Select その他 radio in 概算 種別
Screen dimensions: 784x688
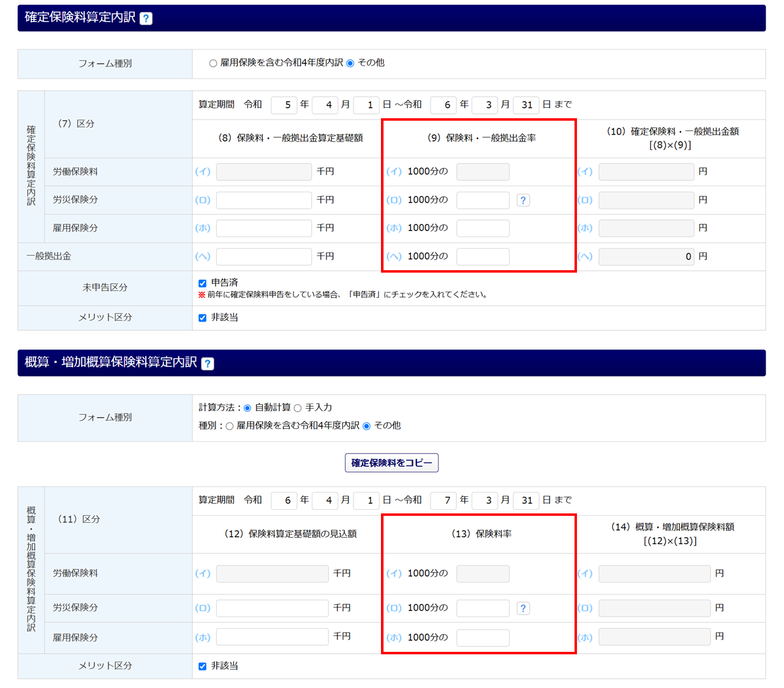tap(367, 426)
